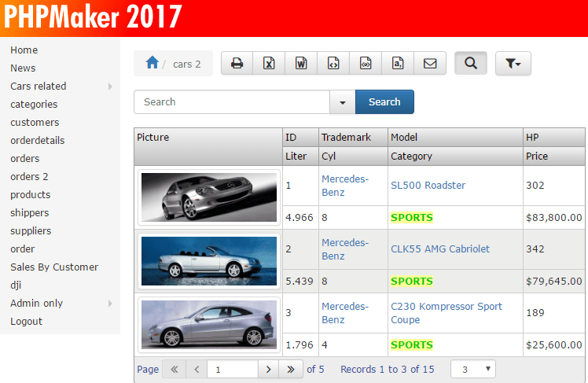588x383 pixels.
Task: Focus the Search text field
Action: 232,102
